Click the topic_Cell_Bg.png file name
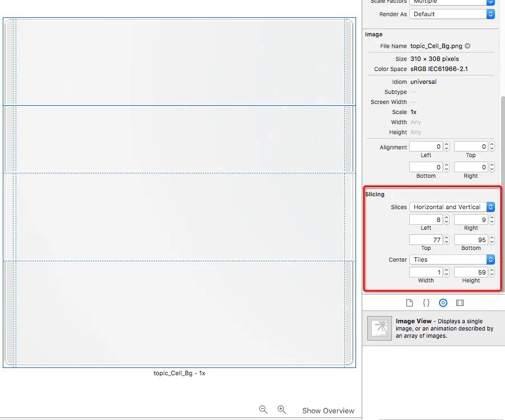505x420 pixels. [436, 46]
